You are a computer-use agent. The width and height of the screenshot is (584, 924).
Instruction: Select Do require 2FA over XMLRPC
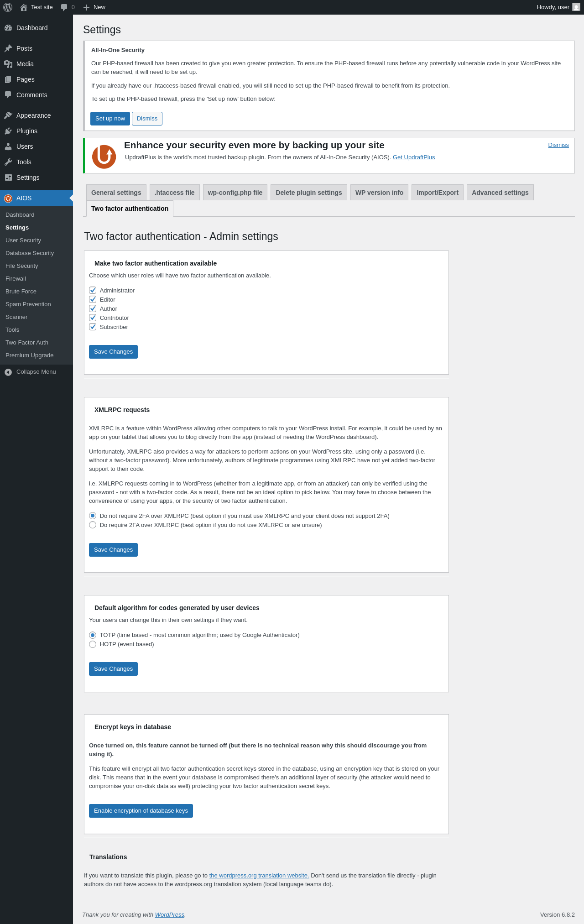[93, 525]
